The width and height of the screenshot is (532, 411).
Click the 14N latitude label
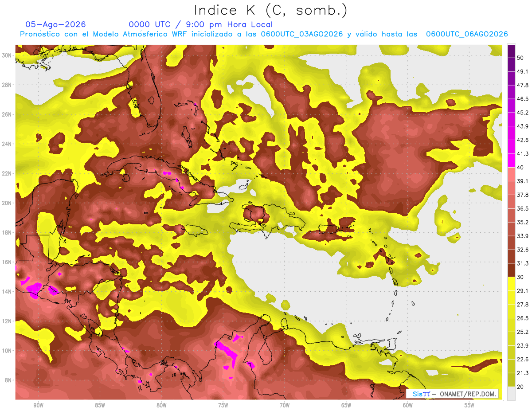tap(7, 291)
